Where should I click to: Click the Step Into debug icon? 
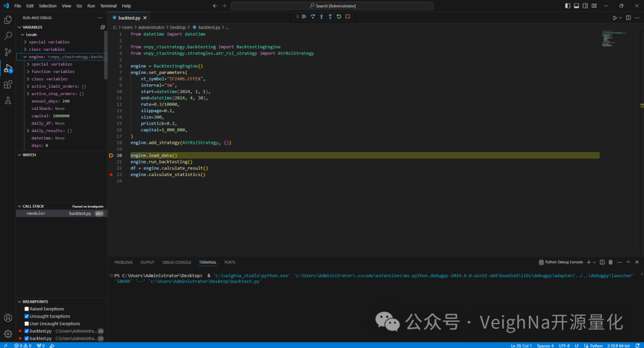tap(321, 17)
